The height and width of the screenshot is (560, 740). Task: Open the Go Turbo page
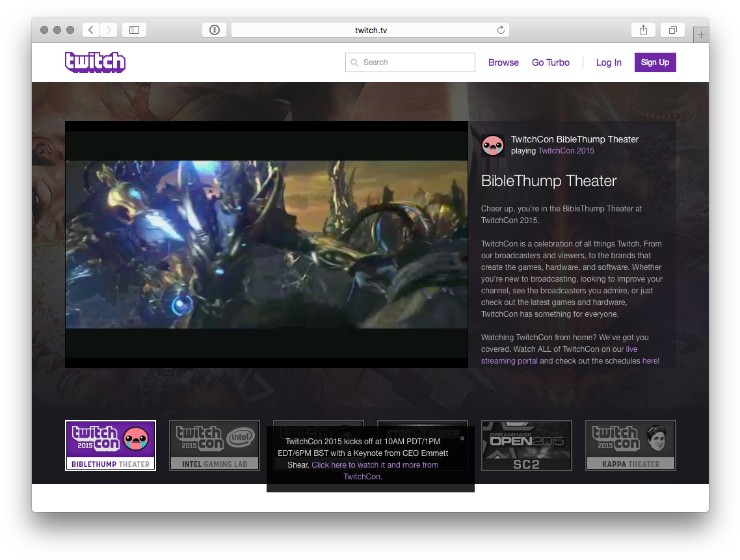coord(550,62)
